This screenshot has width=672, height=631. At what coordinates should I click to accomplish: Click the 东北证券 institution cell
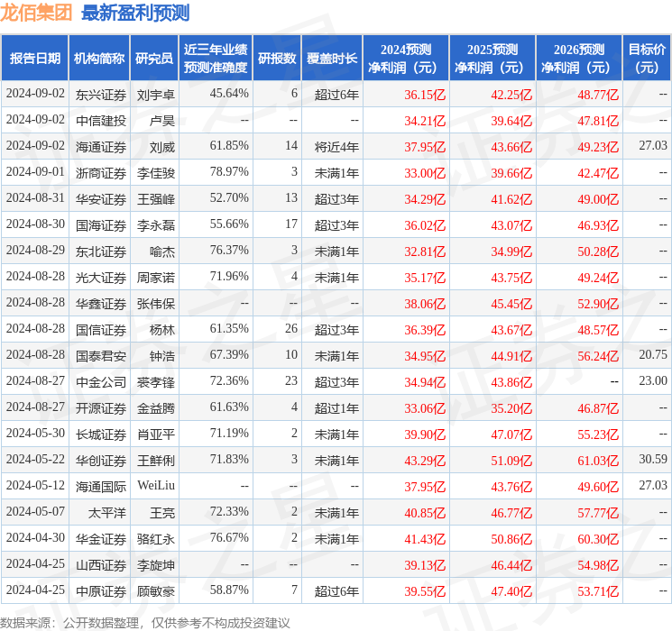[101, 251]
